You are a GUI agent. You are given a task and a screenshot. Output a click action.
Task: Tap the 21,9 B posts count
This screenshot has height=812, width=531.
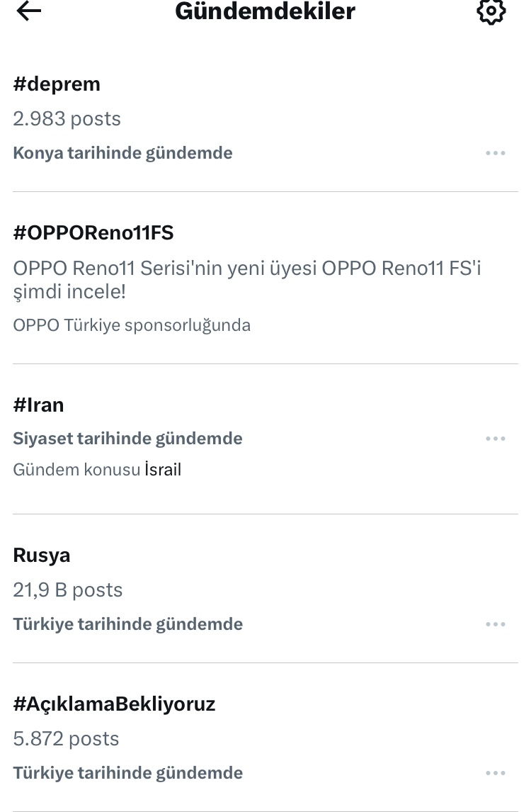[x=68, y=590]
